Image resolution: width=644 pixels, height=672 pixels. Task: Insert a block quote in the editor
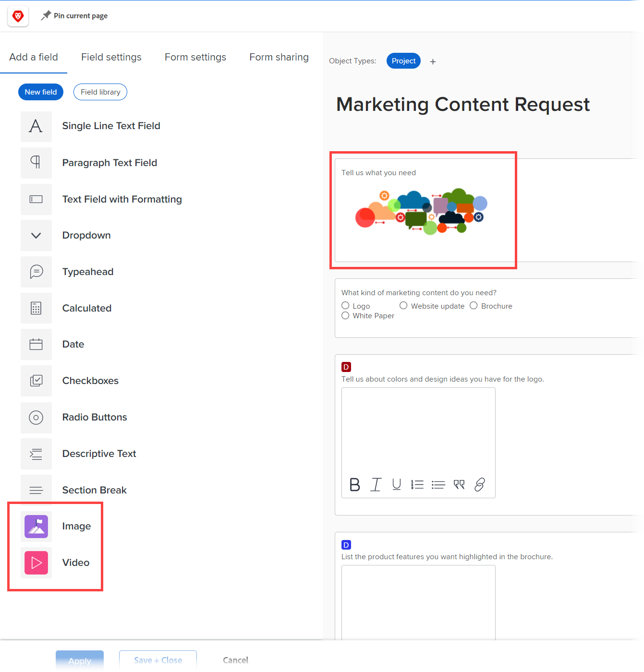[x=459, y=485]
